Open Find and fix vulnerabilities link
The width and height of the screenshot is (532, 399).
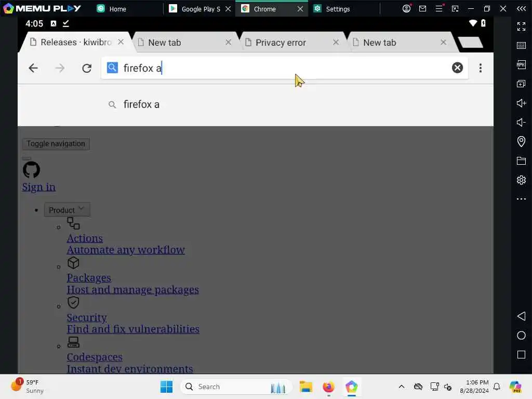(133, 329)
